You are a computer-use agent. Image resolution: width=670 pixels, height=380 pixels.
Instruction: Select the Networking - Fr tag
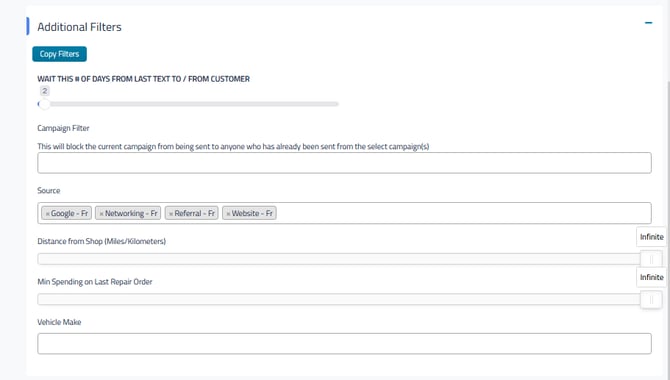click(x=131, y=213)
